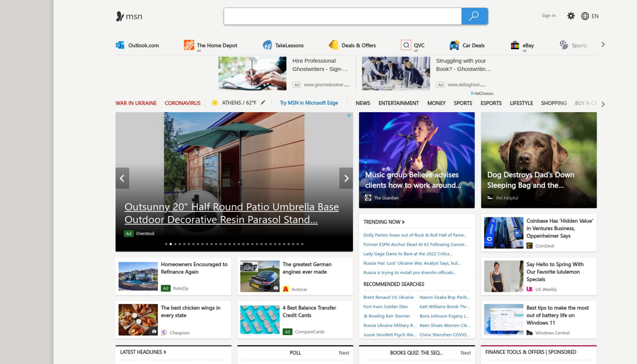Open greatest German engines article thumbnail
Screen dimensions: 637x364
pyautogui.click(x=260, y=276)
